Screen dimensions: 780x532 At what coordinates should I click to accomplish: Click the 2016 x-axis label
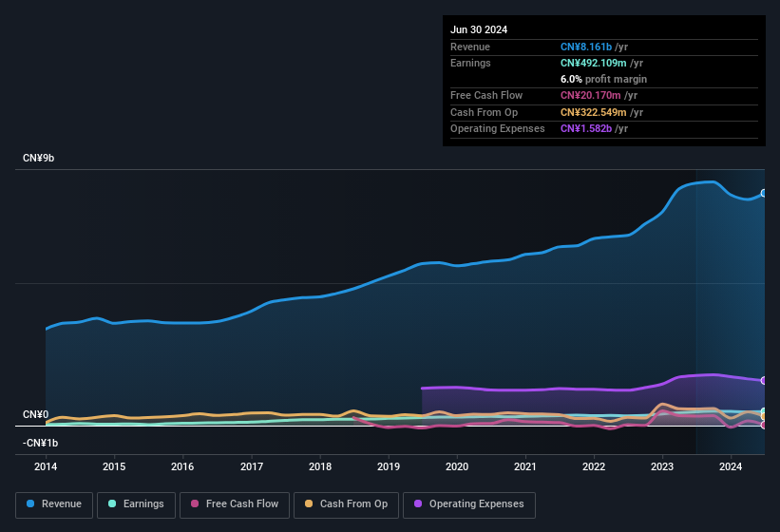click(x=182, y=466)
